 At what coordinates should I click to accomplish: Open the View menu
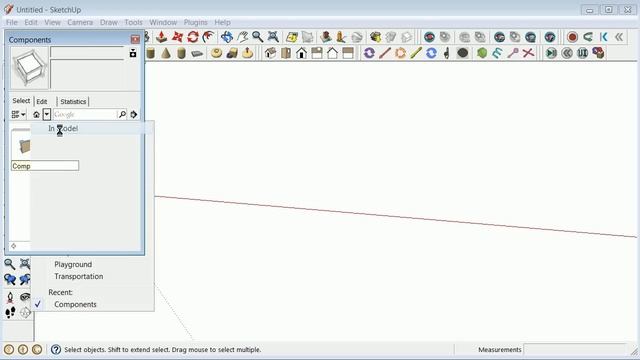point(52,22)
